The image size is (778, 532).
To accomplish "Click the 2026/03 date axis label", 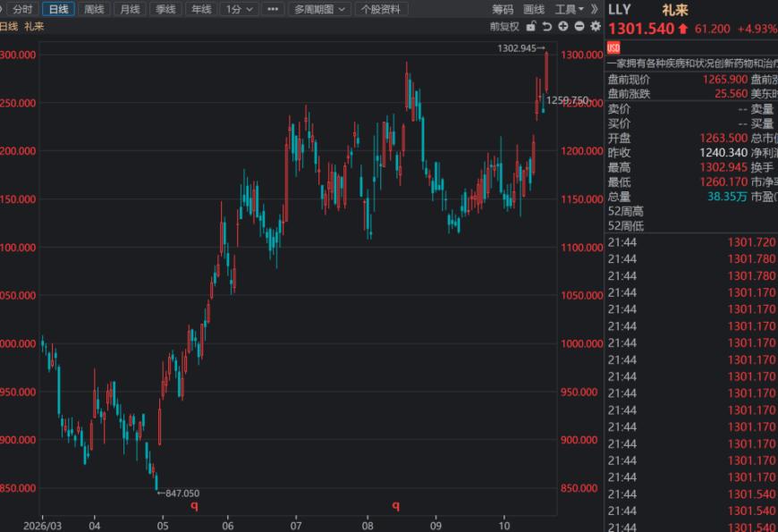I will (43, 526).
